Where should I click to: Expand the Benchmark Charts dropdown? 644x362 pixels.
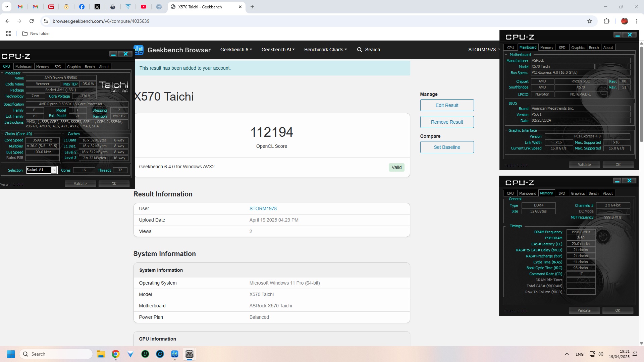(326, 50)
